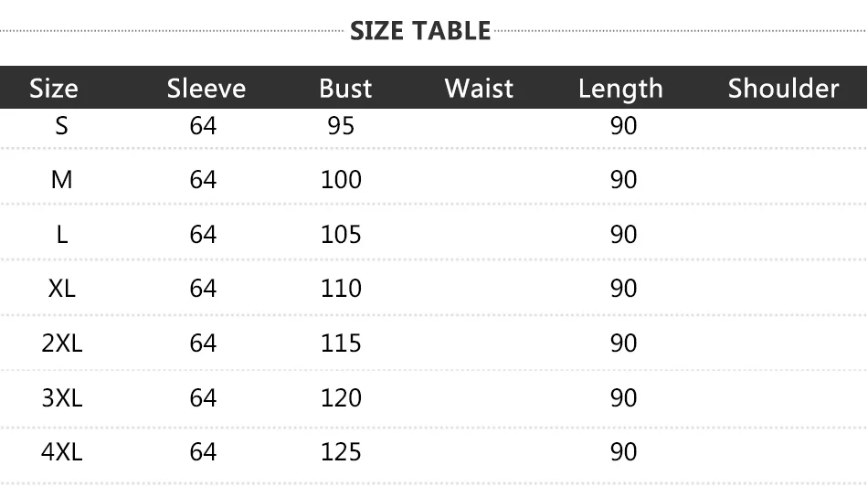Select the bust value 125
The width and height of the screenshot is (868, 486).
tap(341, 451)
